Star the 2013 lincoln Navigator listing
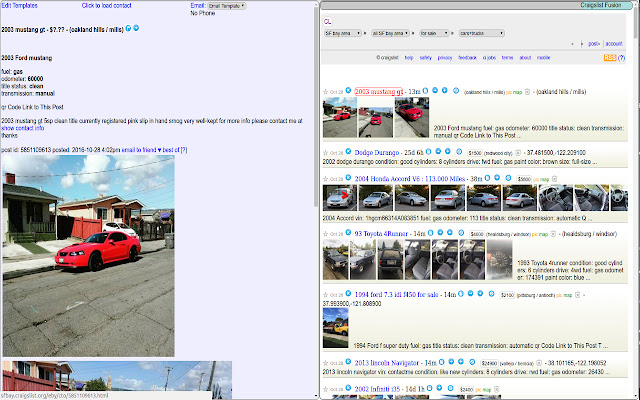 (325, 363)
